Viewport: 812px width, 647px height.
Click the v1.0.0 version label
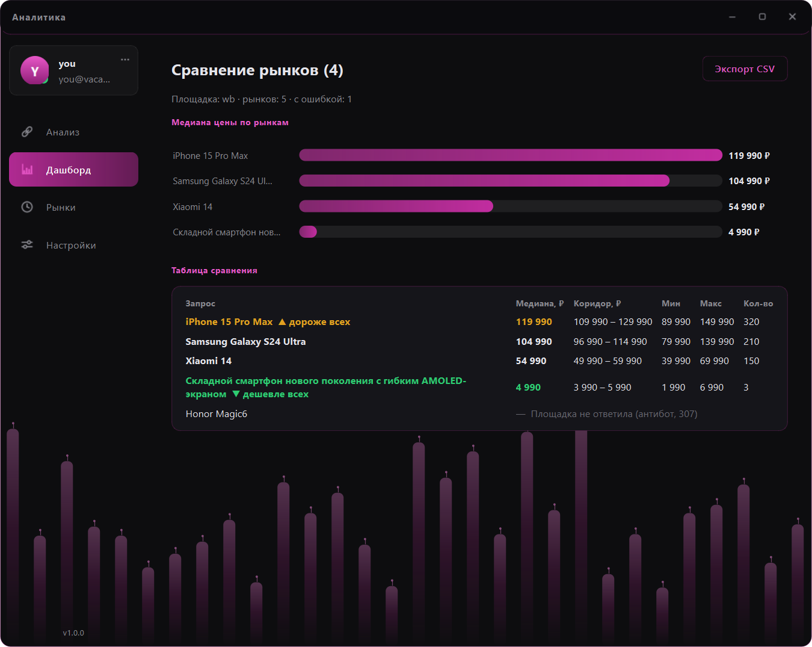pos(73,633)
